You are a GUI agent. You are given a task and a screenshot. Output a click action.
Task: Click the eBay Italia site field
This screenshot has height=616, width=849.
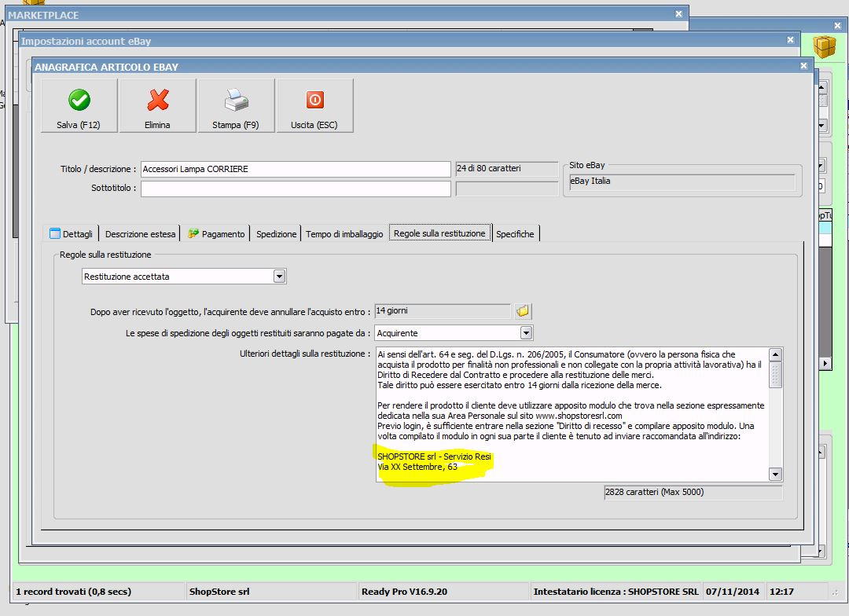tap(682, 181)
